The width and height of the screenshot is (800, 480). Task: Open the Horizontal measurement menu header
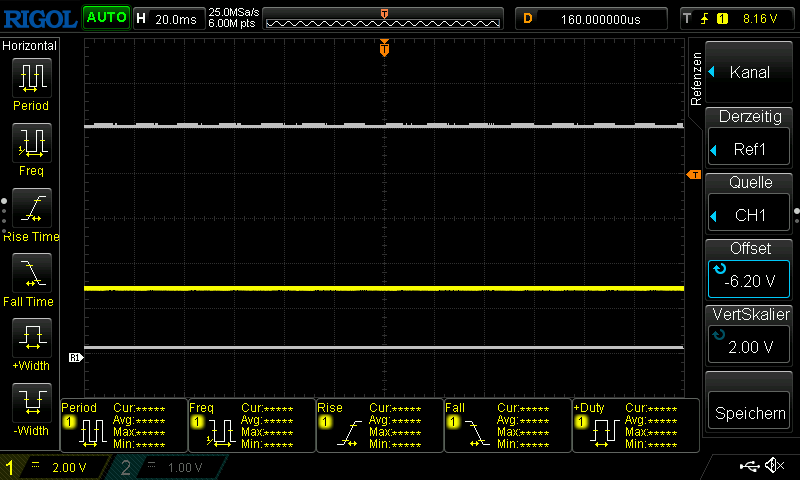31,46
